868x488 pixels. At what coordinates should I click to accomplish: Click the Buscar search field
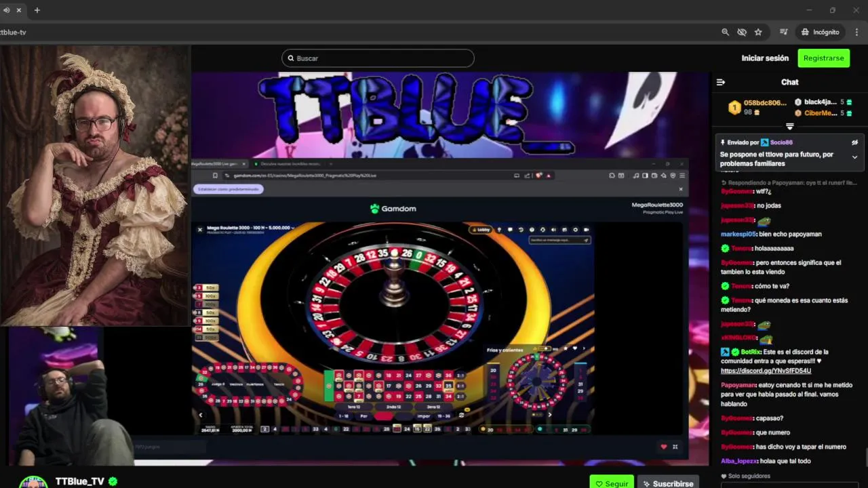click(x=378, y=58)
